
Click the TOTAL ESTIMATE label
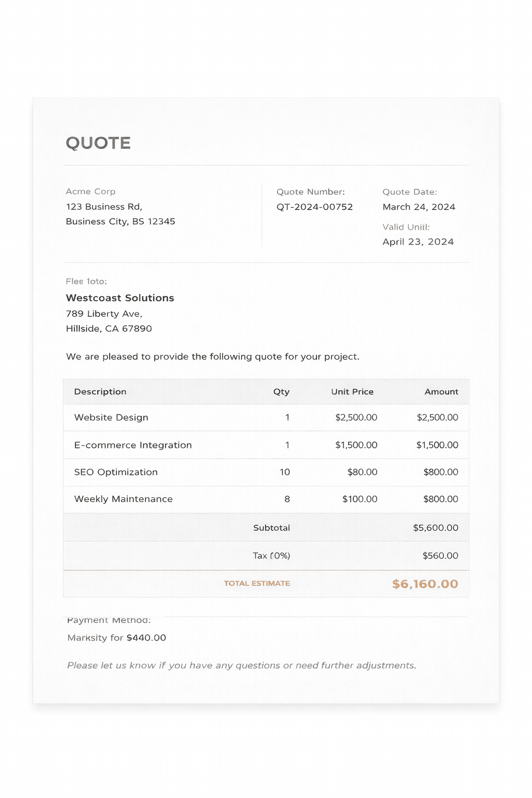click(x=257, y=583)
